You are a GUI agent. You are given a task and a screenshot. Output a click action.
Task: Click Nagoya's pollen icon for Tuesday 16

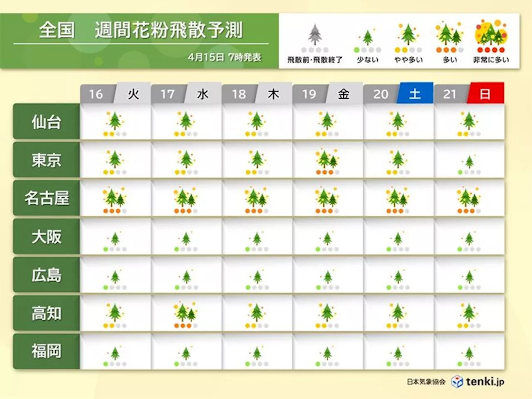tap(115, 200)
